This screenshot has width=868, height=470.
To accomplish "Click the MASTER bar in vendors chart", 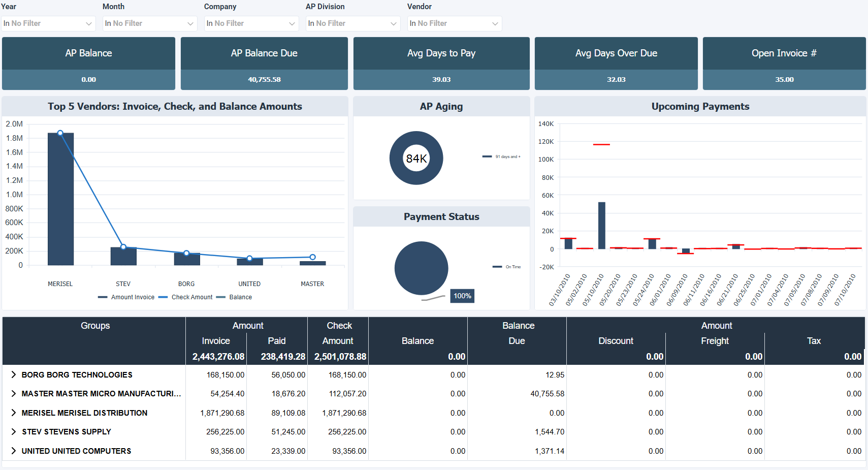I will (x=313, y=263).
